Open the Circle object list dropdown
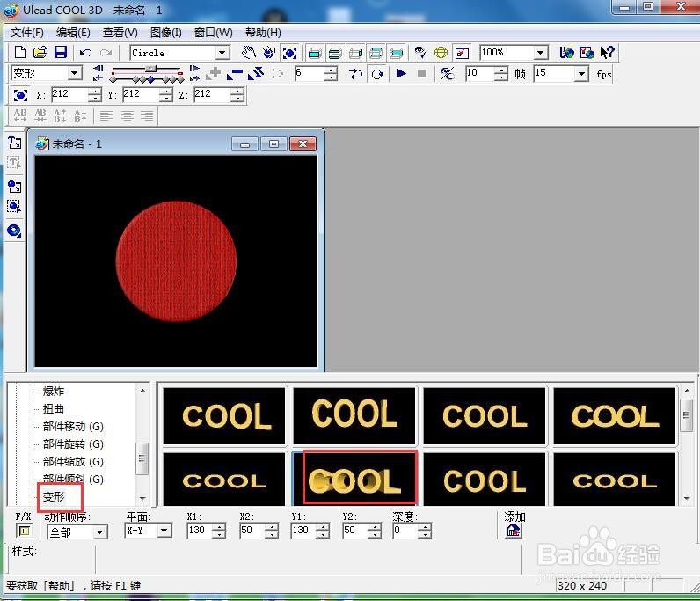The height and width of the screenshot is (601, 700). point(222,53)
